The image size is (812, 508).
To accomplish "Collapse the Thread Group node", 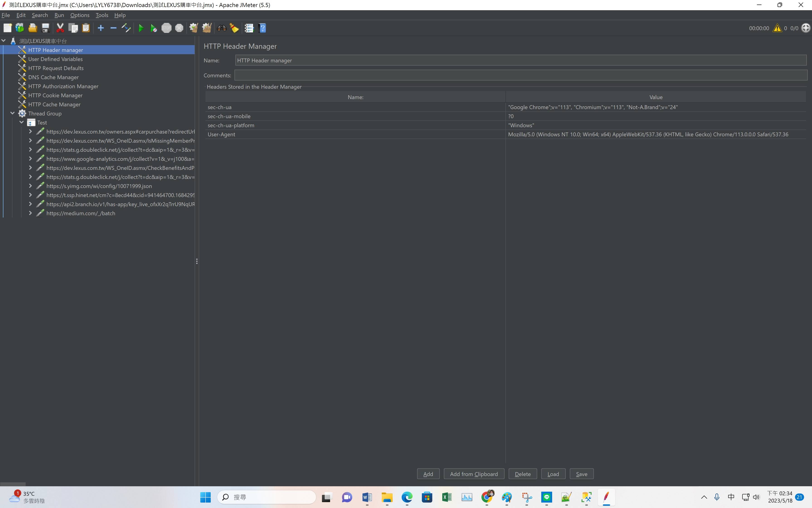I will coord(13,113).
